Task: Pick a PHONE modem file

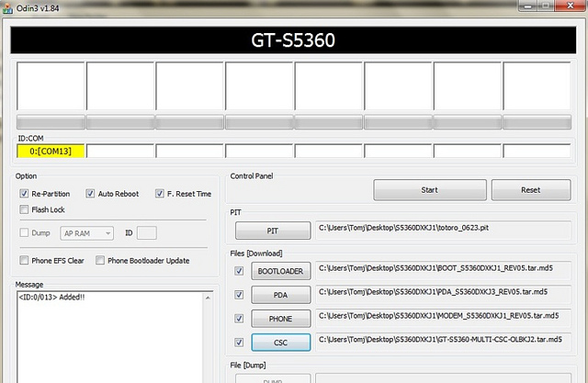Action: click(x=281, y=319)
